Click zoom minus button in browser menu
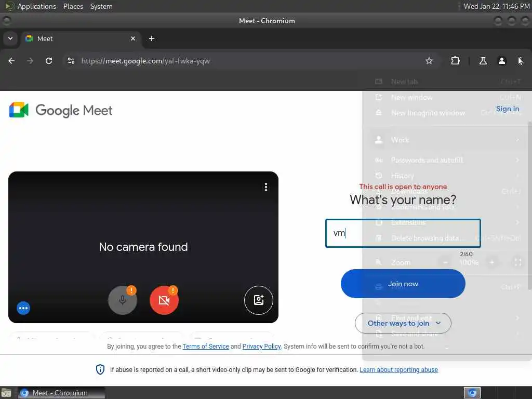 [x=445, y=262]
